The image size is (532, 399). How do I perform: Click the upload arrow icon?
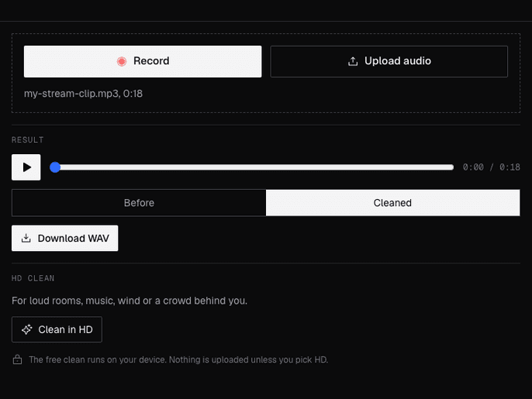(x=353, y=61)
